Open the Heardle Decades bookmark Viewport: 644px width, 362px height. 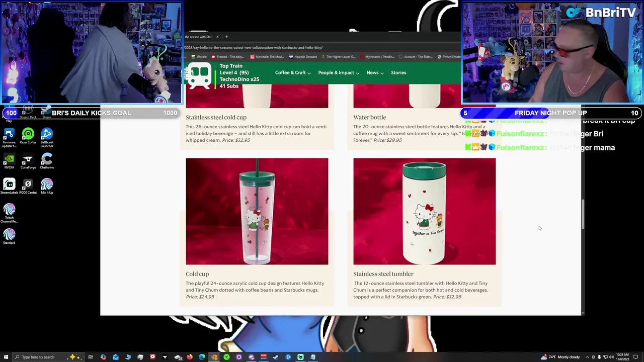pyautogui.click(x=303, y=57)
